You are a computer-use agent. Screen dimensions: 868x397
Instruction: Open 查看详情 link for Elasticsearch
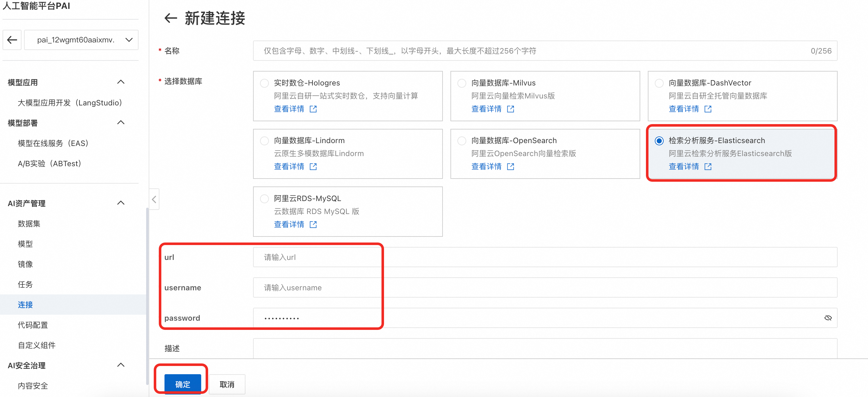pyautogui.click(x=684, y=167)
